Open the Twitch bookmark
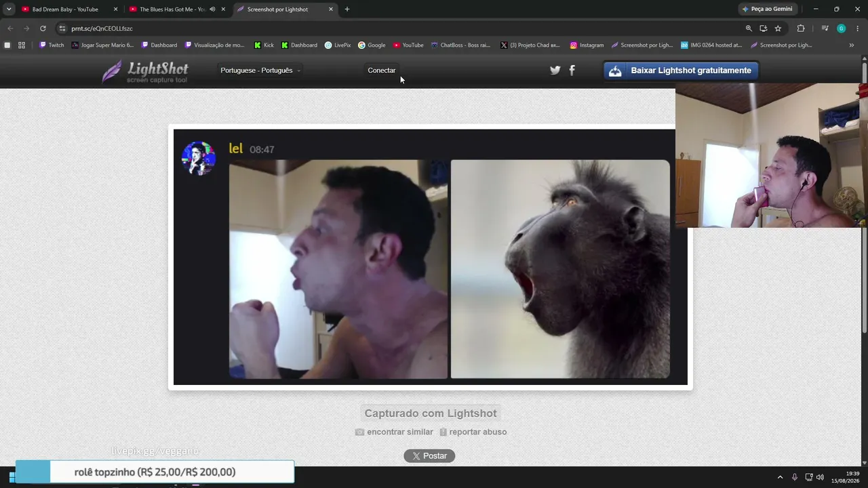The width and height of the screenshot is (868, 488). click(x=52, y=45)
